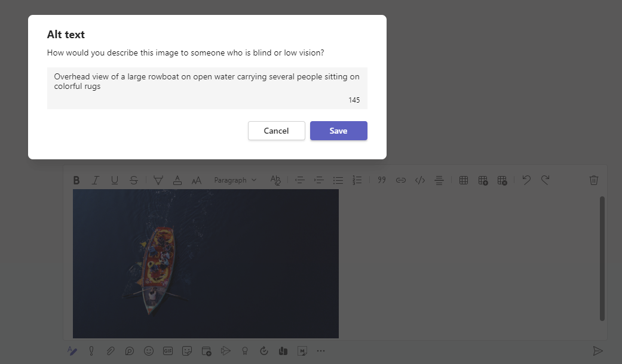The width and height of the screenshot is (622, 364).
Task: Delete the message draft with the trash icon
Action: point(593,180)
